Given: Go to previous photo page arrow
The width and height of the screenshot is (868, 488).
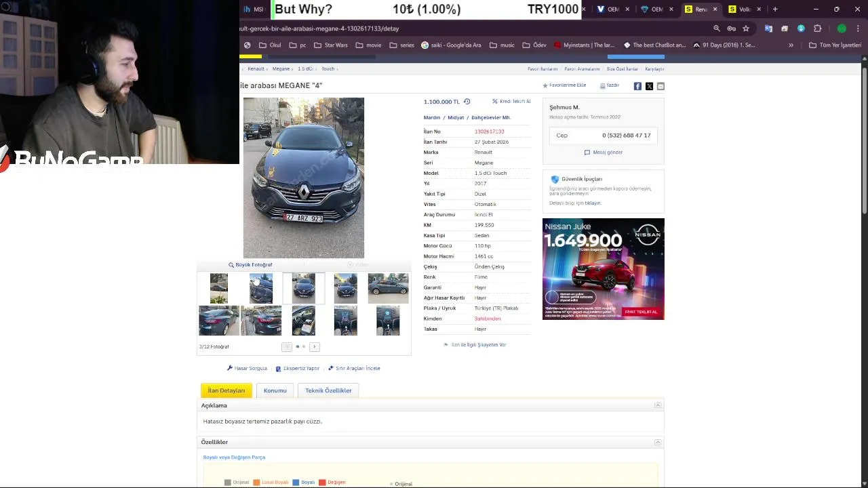Looking at the screenshot, I should (287, 346).
